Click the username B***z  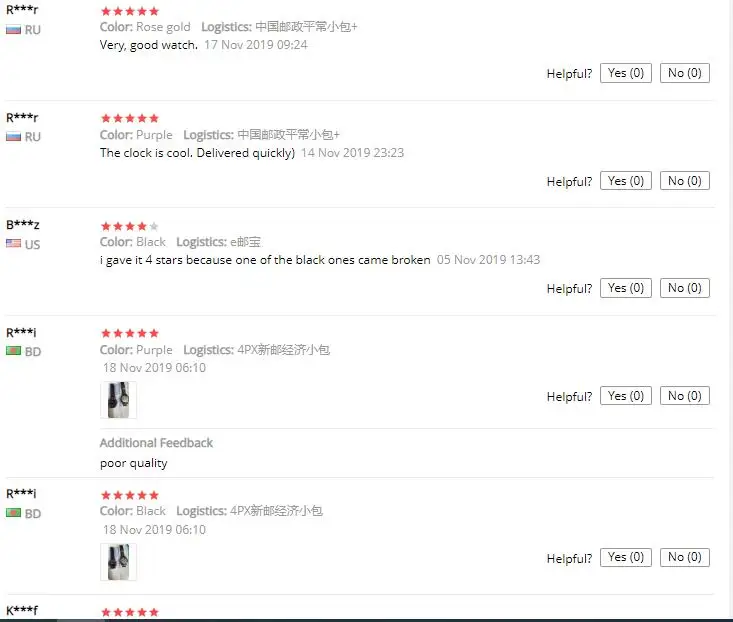22,225
